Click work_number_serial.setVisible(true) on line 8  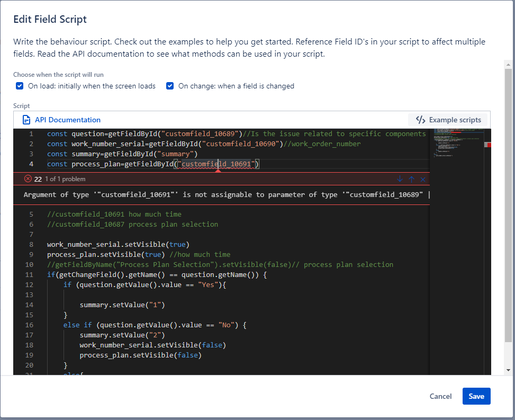118,245
